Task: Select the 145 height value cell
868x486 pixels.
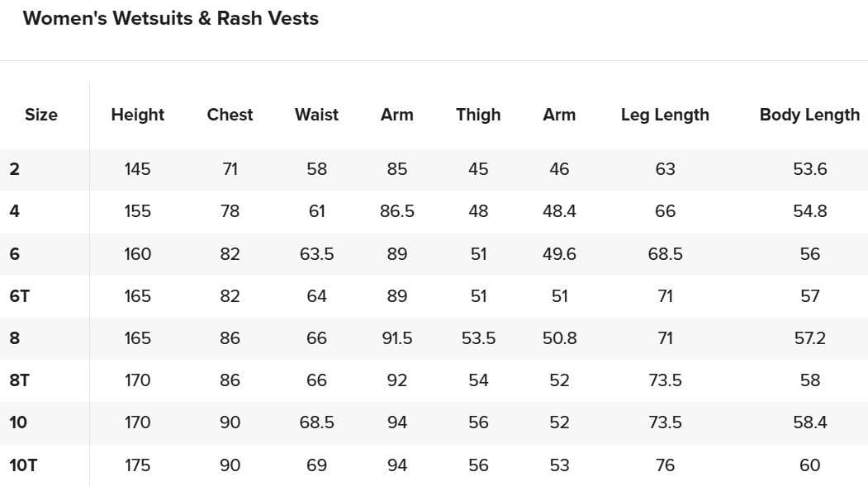Action: click(138, 169)
